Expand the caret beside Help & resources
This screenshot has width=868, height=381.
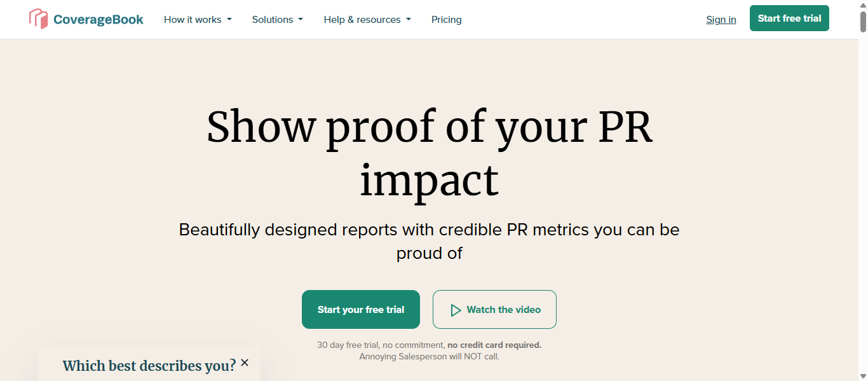coord(409,20)
